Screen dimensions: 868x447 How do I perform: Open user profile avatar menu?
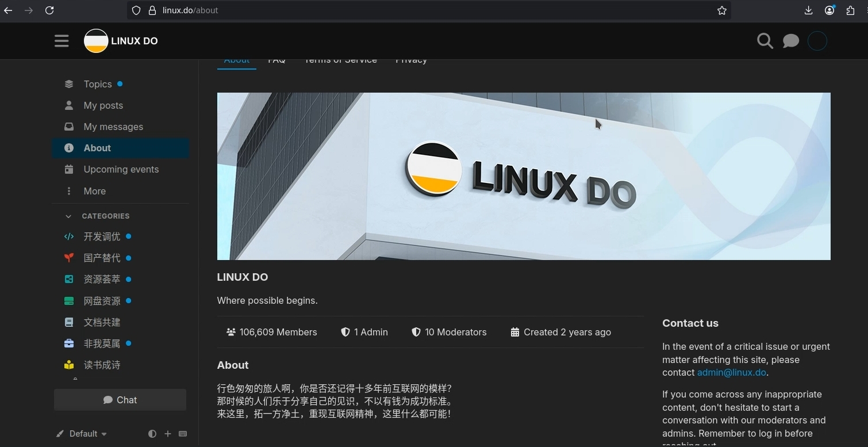point(817,41)
